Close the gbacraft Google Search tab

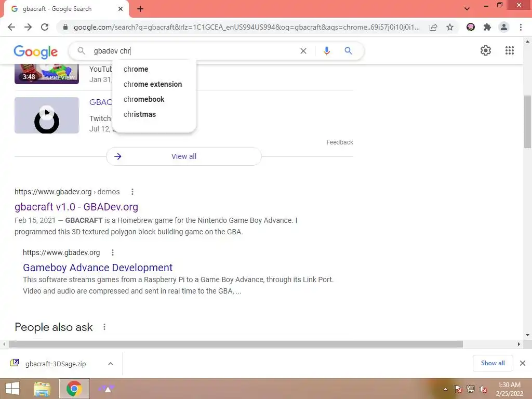point(121,9)
